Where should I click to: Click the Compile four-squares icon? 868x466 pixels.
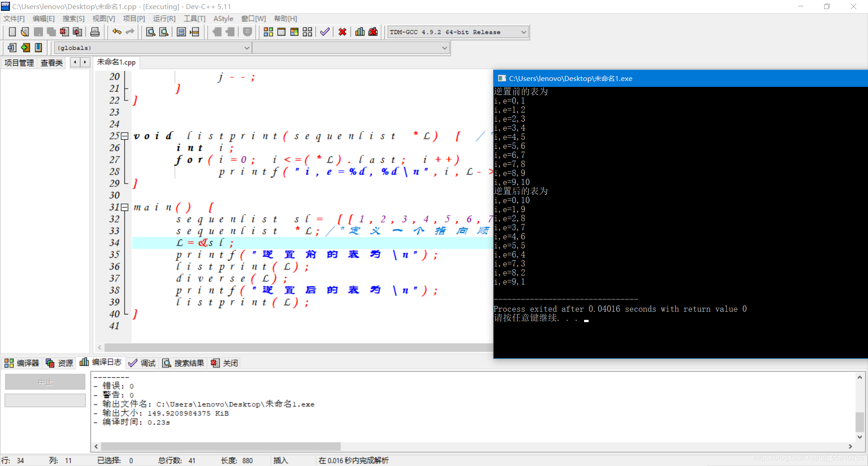(x=268, y=32)
